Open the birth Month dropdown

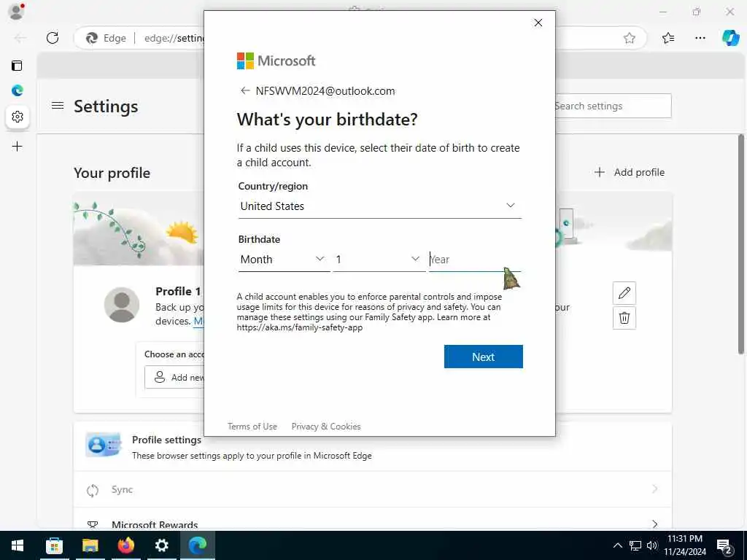pos(284,260)
